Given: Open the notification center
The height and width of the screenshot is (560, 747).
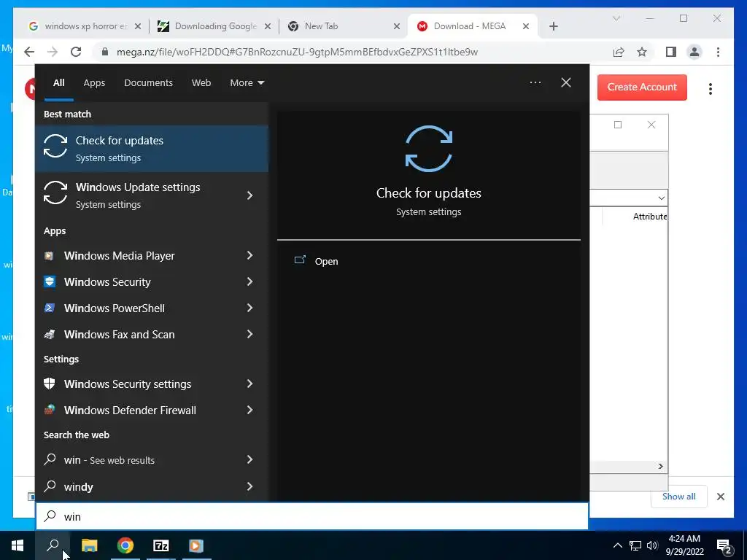Looking at the screenshot, I should click(x=724, y=546).
